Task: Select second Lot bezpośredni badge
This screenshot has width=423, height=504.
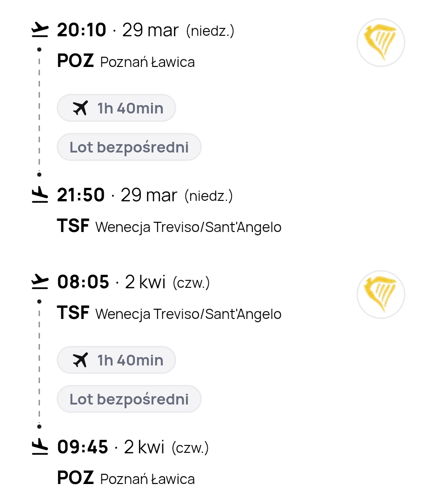Action: (129, 399)
